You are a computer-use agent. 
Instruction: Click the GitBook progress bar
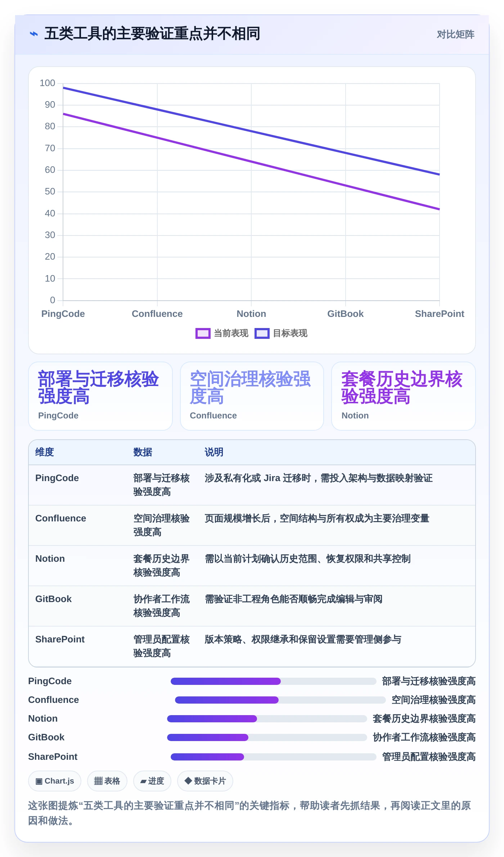coord(267,737)
